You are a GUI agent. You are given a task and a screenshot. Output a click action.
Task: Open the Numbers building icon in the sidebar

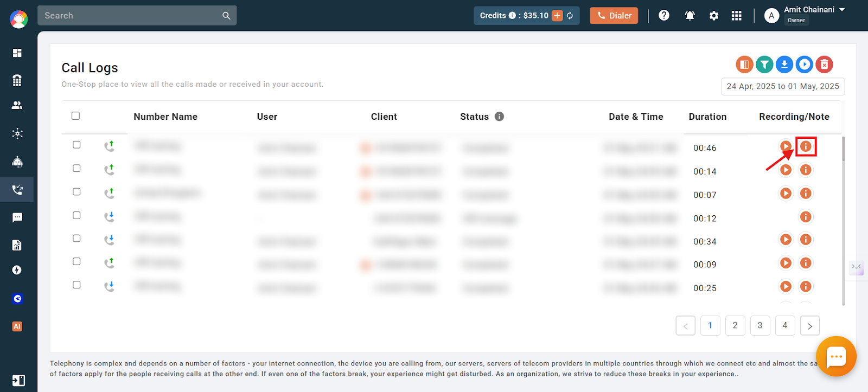click(x=17, y=80)
